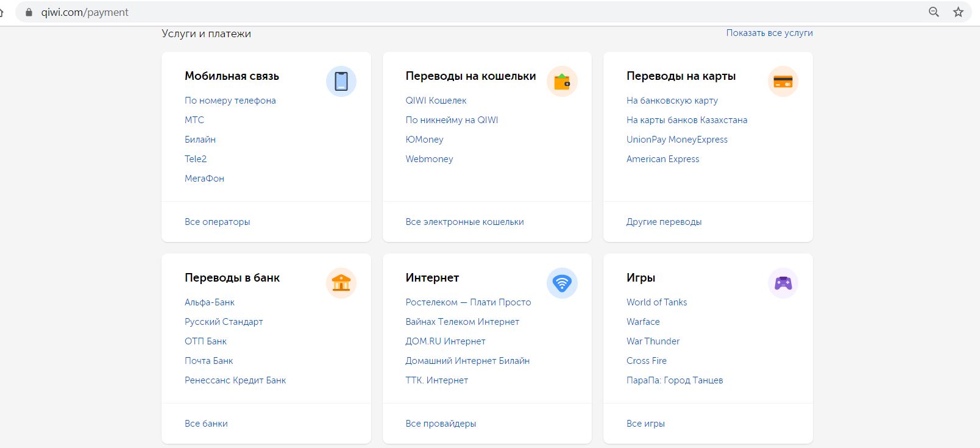This screenshot has height=448, width=980.
Task: Select Почта Банк transfer
Action: tap(209, 361)
